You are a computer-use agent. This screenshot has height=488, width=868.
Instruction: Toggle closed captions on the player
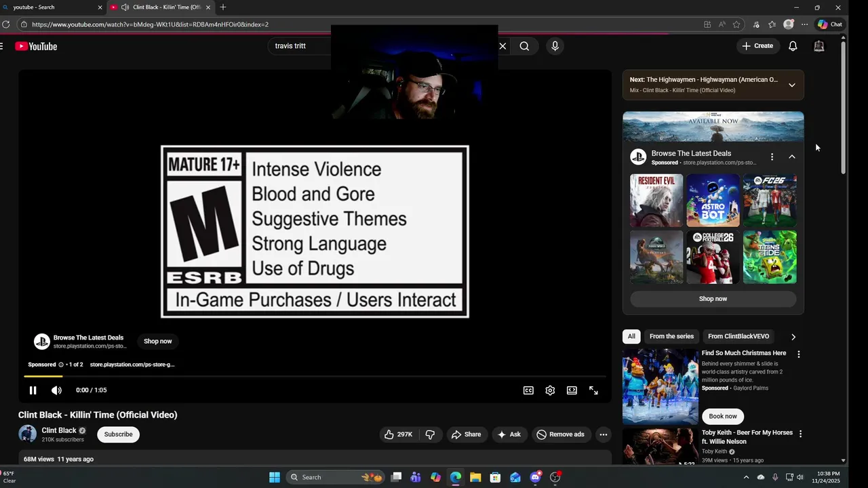pyautogui.click(x=528, y=390)
